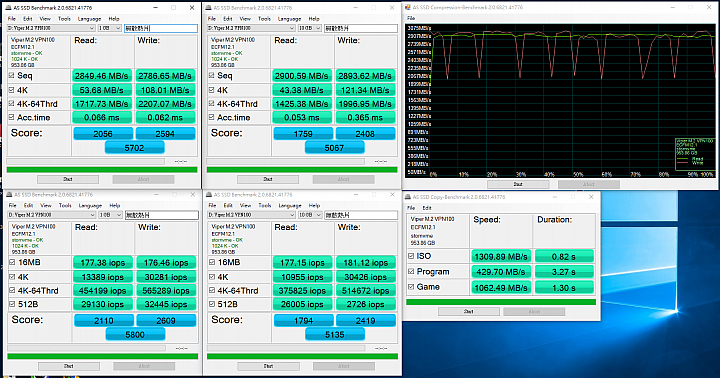This screenshot has height=378, width=720.
Task: Click the total score 5067 box
Action: pos(334,148)
